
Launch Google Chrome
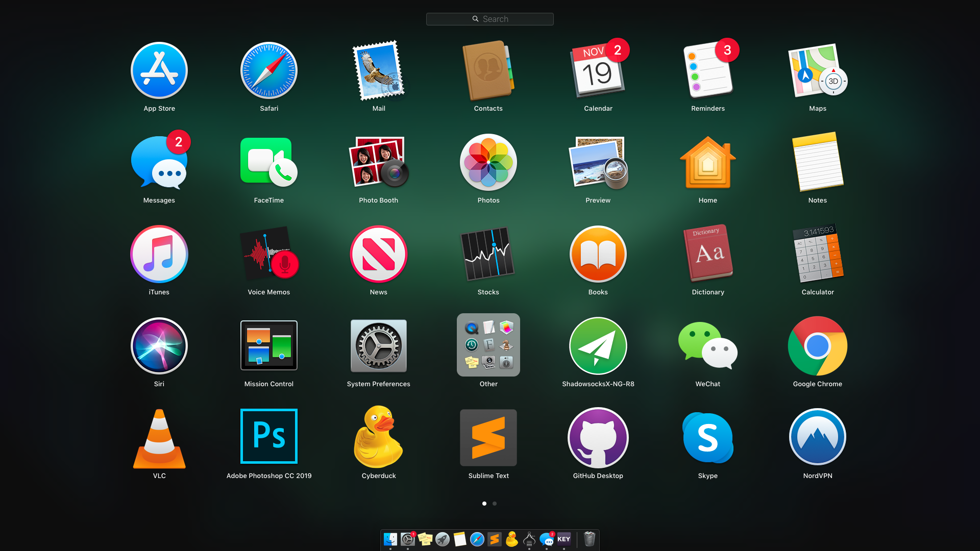coord(818,346)
